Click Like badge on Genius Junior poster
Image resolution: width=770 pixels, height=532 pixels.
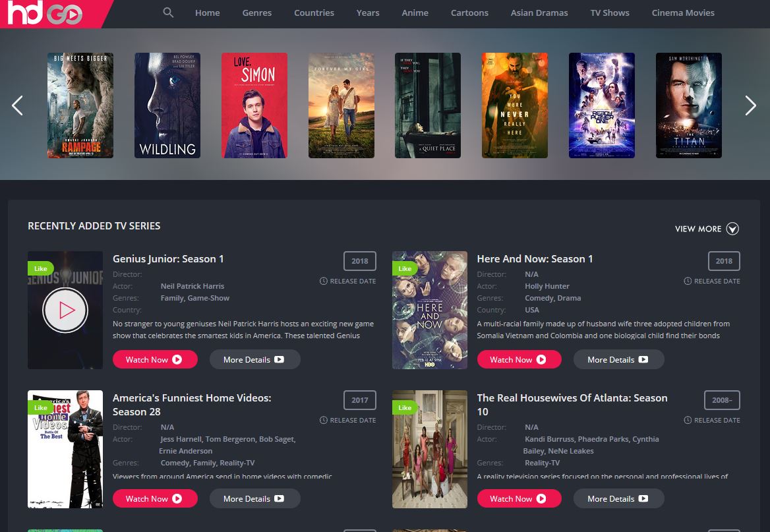coord(41,268)
